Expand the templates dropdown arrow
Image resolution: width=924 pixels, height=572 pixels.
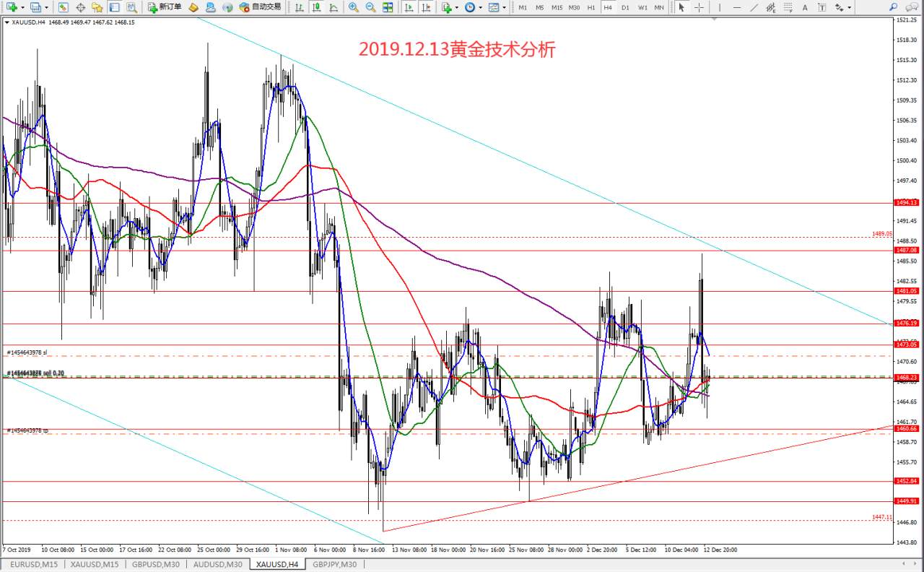click(x=505, y=7)
